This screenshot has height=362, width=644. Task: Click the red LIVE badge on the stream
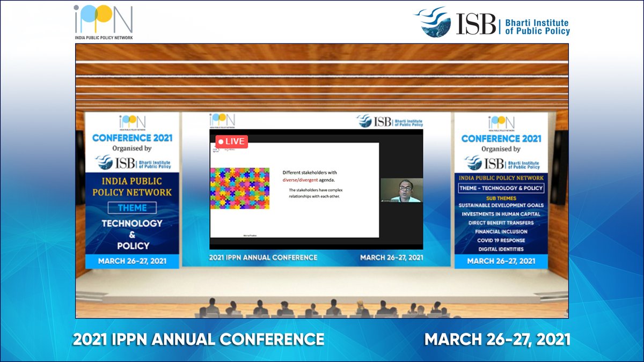pos(232,142)
